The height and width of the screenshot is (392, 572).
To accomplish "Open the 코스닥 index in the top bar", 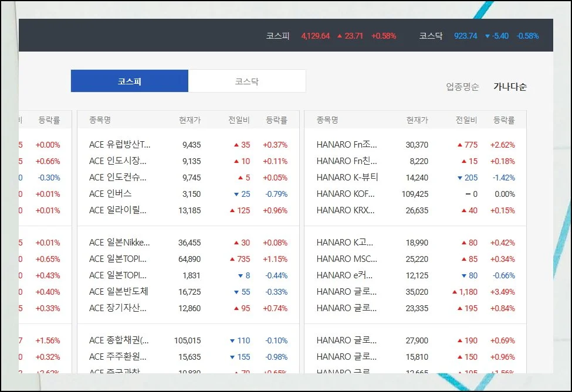I will [x=431, y=36].
